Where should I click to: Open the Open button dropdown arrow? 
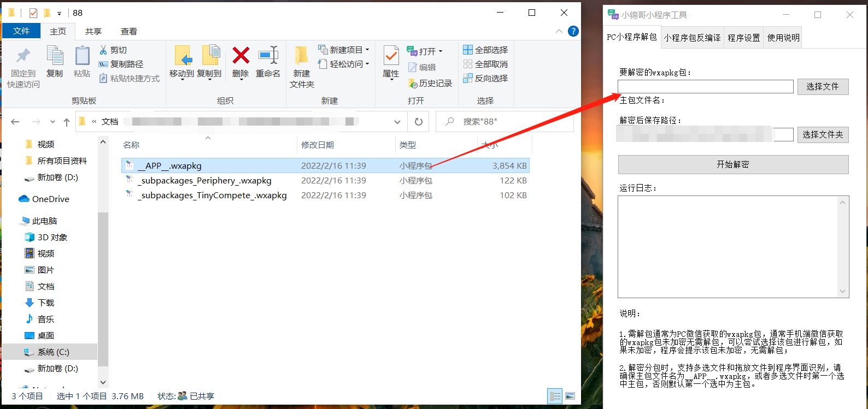click(441, 51)
